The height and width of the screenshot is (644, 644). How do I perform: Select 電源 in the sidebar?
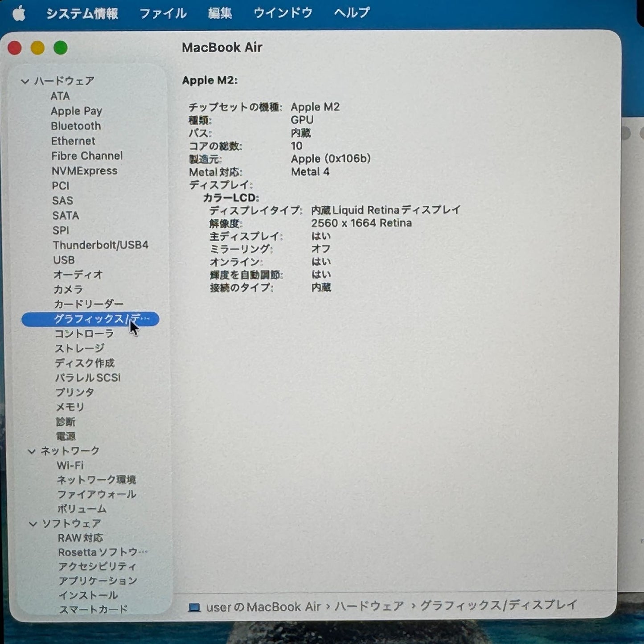(x=66, y=436)
